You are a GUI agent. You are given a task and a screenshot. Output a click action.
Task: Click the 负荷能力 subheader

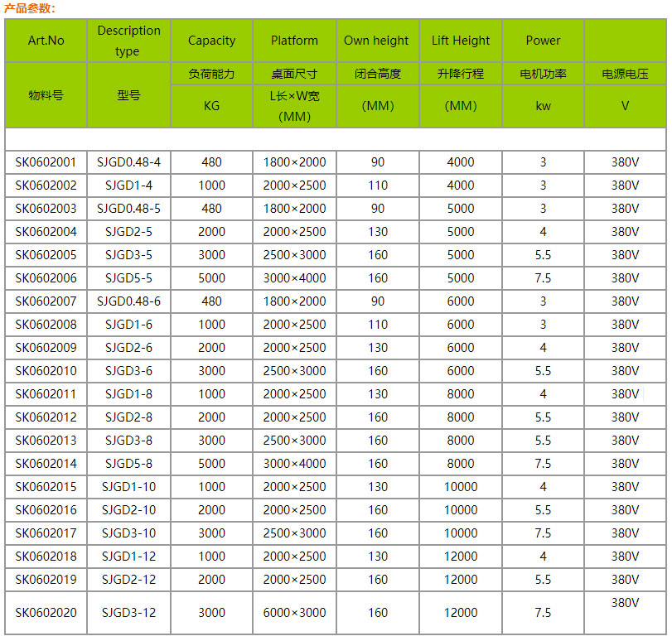click(x=212, y=74)
